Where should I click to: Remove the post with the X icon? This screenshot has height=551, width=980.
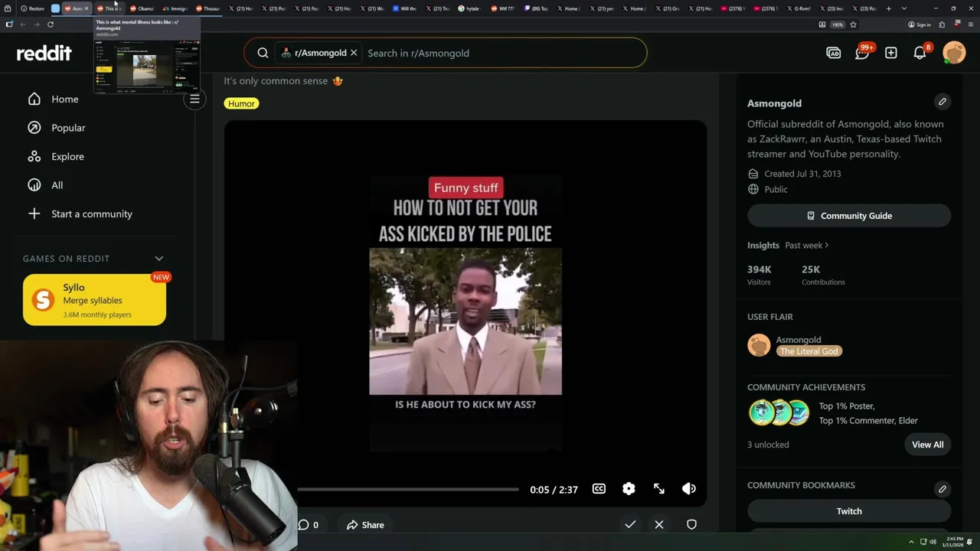[659, 525]
